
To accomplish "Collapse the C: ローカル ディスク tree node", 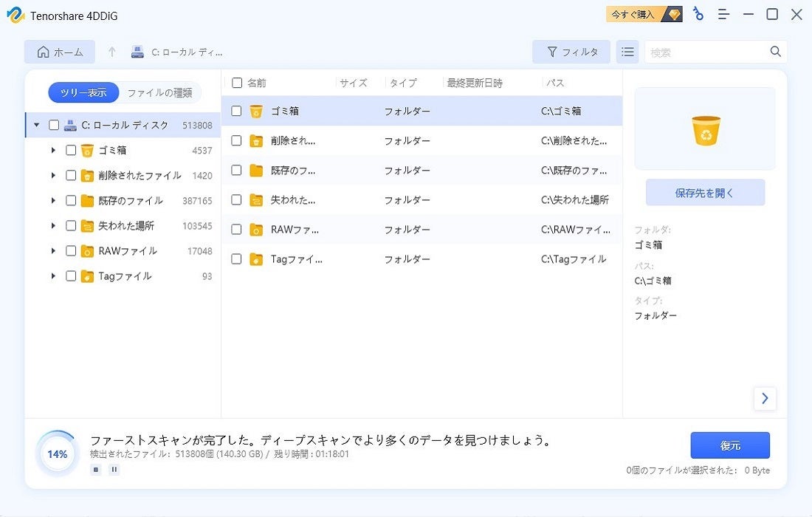I will [x=37, y=126].
